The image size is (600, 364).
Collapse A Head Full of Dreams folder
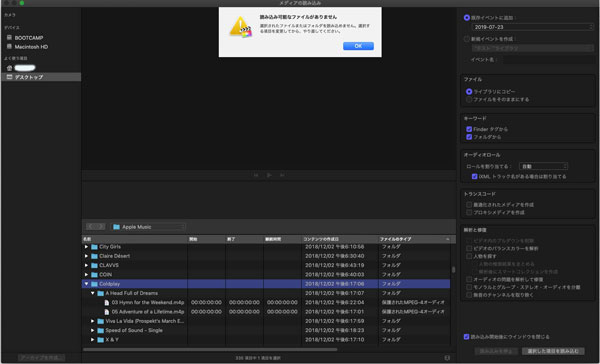[93, 293]
